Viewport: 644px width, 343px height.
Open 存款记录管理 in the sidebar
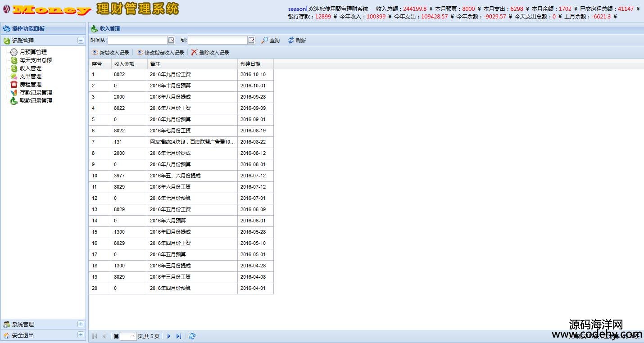click(36, 93)
